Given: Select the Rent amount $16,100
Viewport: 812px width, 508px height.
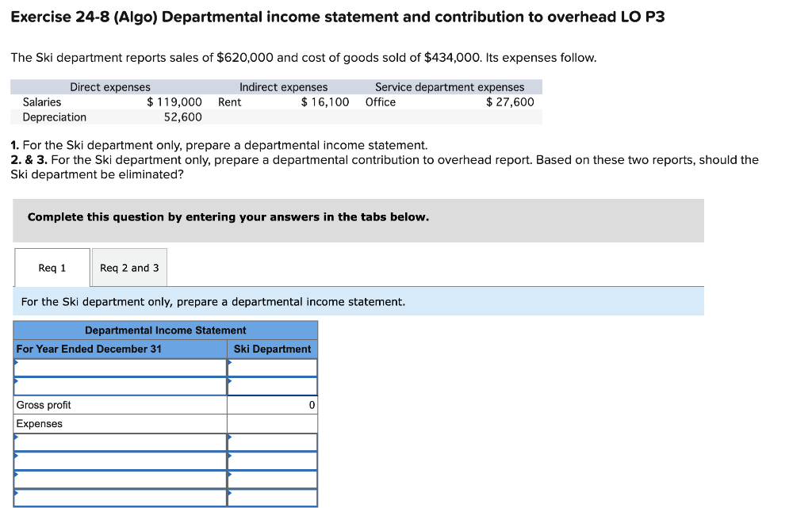Looking at the screenshot, I should [x=325, y=102].
